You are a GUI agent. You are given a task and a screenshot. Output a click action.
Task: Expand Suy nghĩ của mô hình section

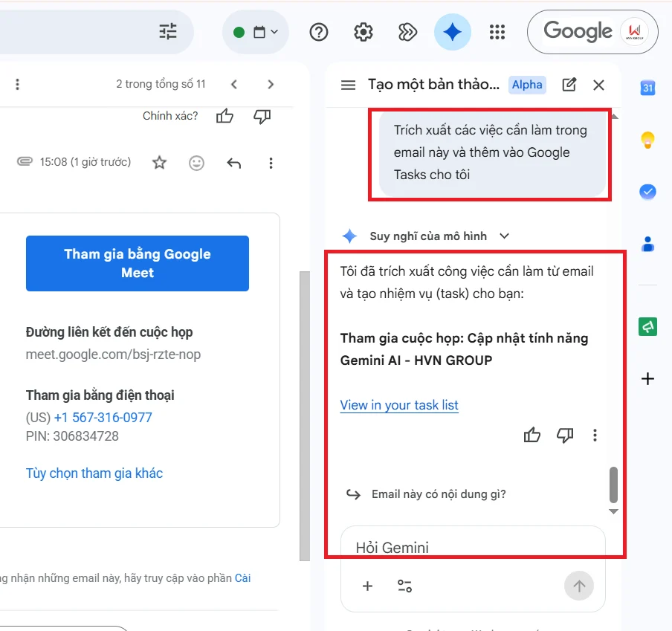pyautogui.click(x=505, y=236)
